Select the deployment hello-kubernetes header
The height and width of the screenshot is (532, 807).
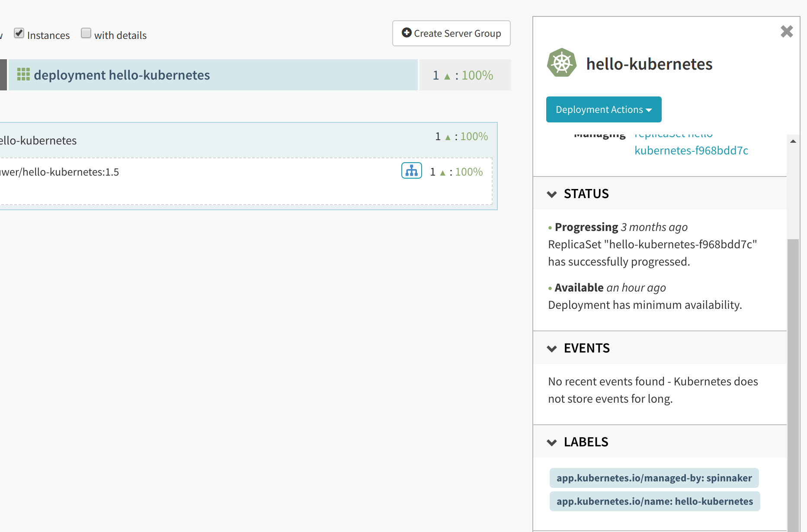tap(213, 75)
